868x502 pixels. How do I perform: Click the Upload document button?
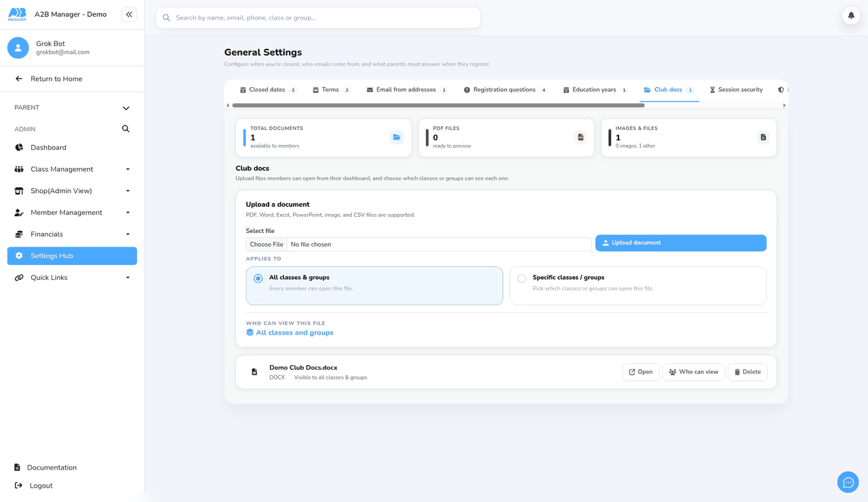[x=681, y=243]
